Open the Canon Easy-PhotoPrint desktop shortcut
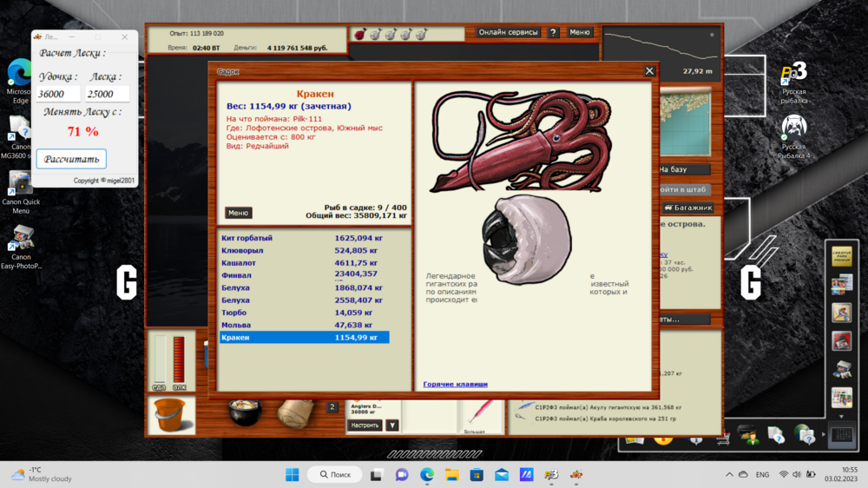 [21, 247]
